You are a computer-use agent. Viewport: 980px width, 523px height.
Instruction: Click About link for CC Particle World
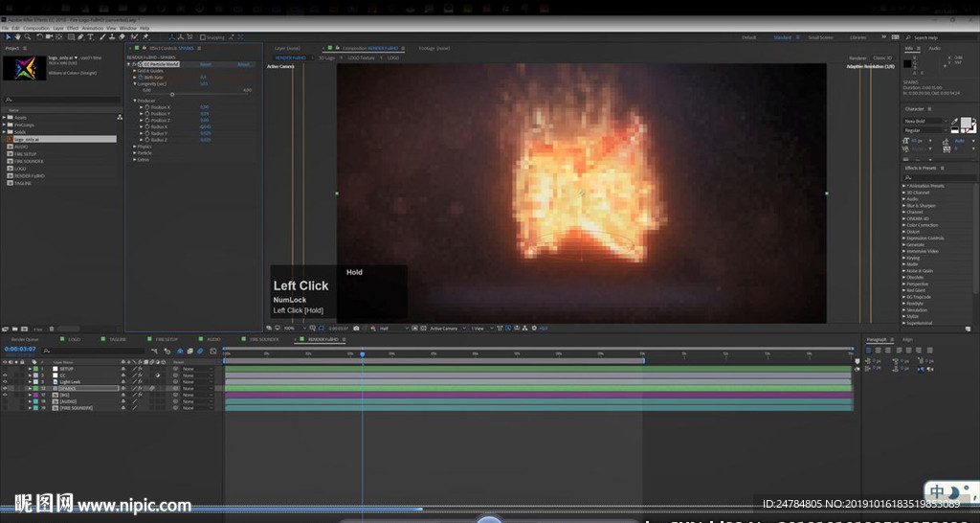(243, 64)
